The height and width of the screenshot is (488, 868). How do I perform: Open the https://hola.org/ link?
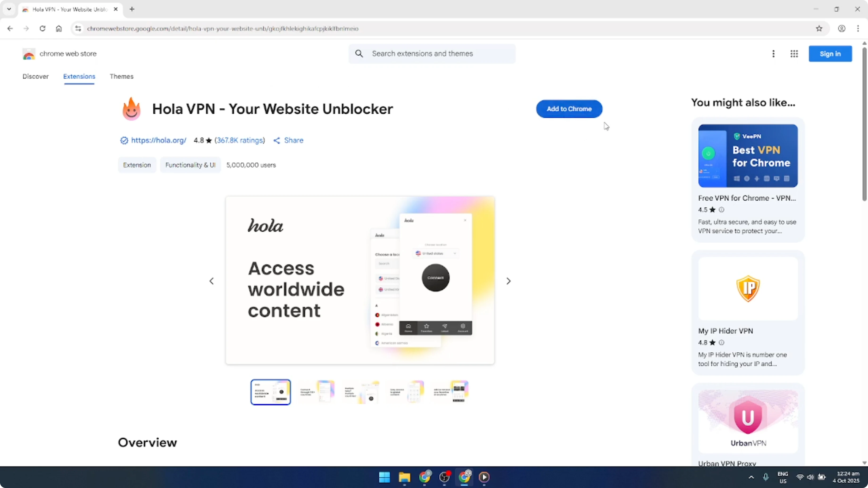click(x=159, y=141)
